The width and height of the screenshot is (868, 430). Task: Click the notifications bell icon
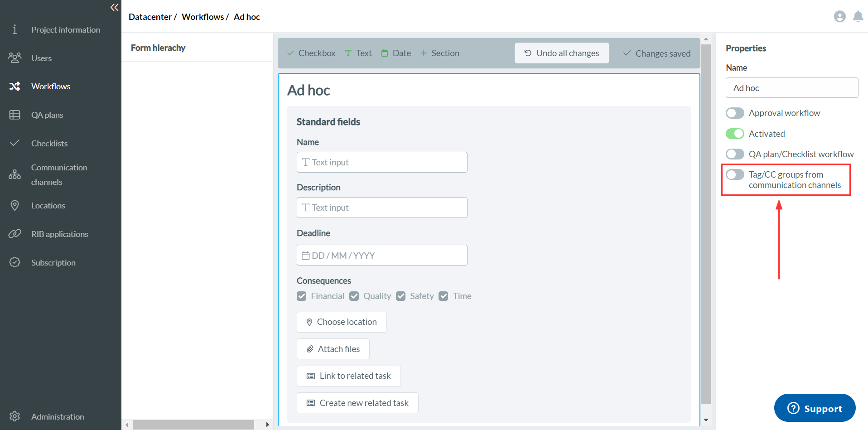point(858,17)
